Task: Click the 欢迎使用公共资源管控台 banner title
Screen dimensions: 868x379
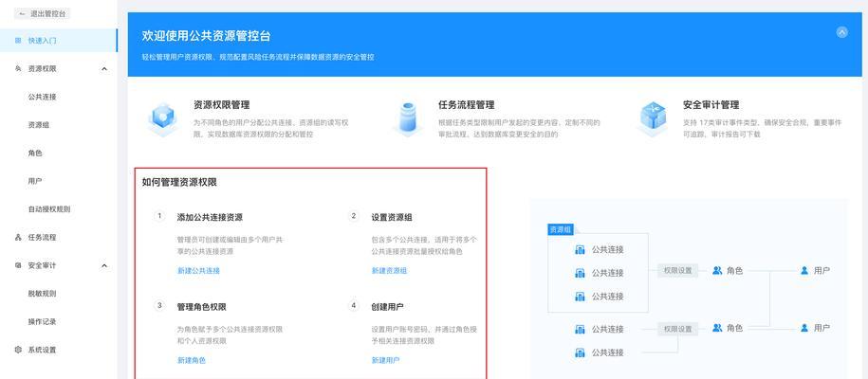Action: tap(207, 37)
